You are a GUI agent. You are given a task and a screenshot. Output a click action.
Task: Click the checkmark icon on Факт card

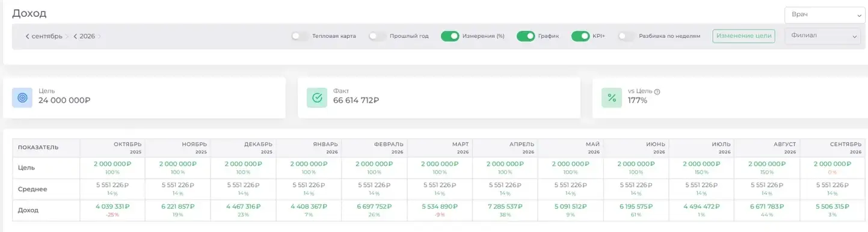pos(317,97)
